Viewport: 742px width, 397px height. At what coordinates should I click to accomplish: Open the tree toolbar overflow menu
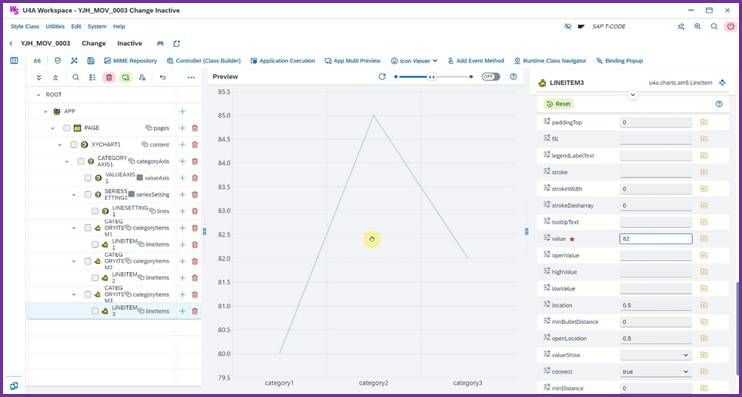pyautogui.click(x=191, y=77)
